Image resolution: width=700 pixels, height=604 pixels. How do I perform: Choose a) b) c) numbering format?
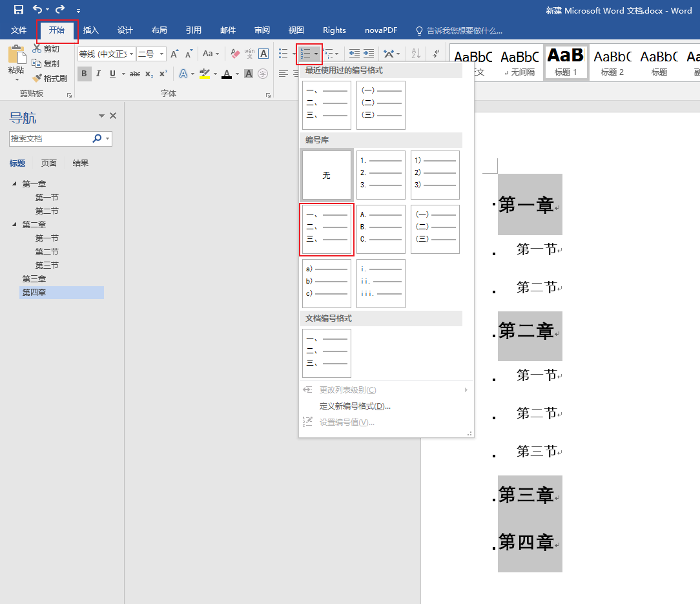327,284
